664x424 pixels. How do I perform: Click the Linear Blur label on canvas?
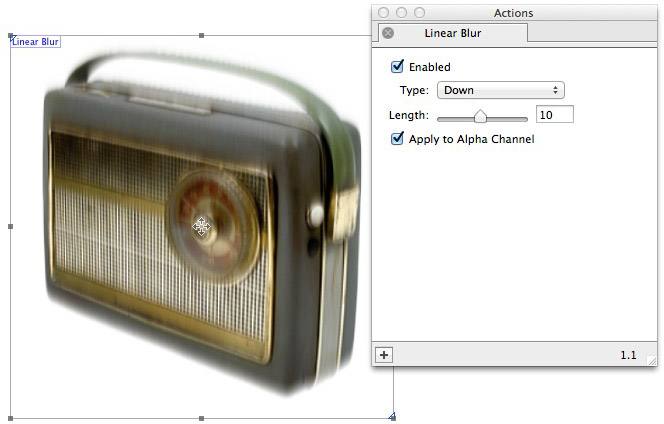[x=35, y=42]
